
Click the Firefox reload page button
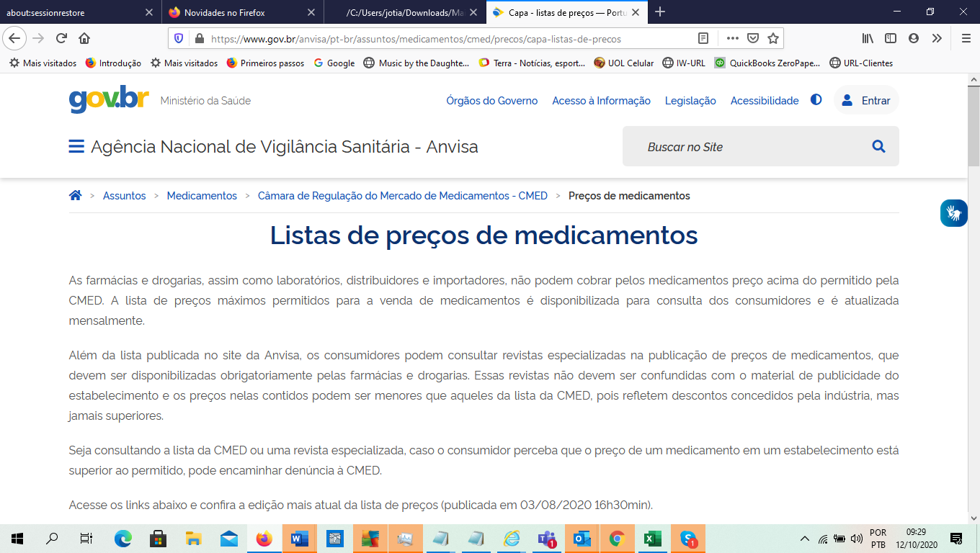point(61,38)
